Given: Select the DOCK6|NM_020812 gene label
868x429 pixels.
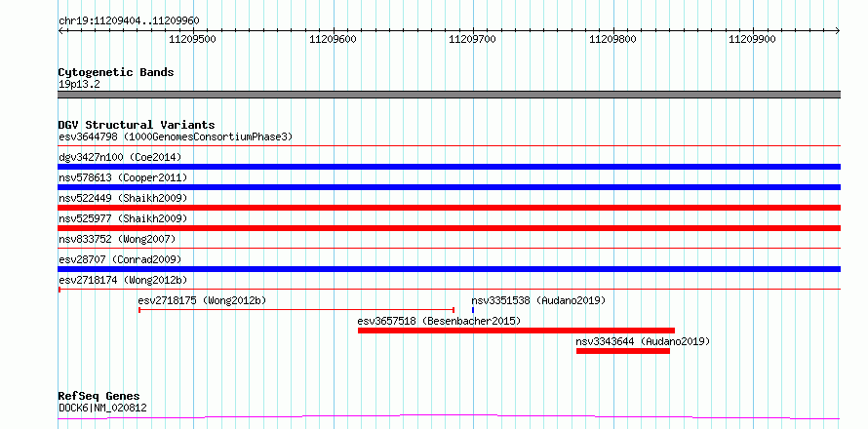Looking at the screenshot, I should [x=102, y=409].
